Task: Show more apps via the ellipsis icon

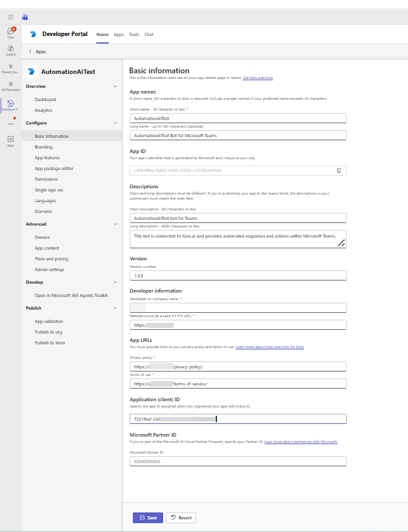Action: pos(11,123)
